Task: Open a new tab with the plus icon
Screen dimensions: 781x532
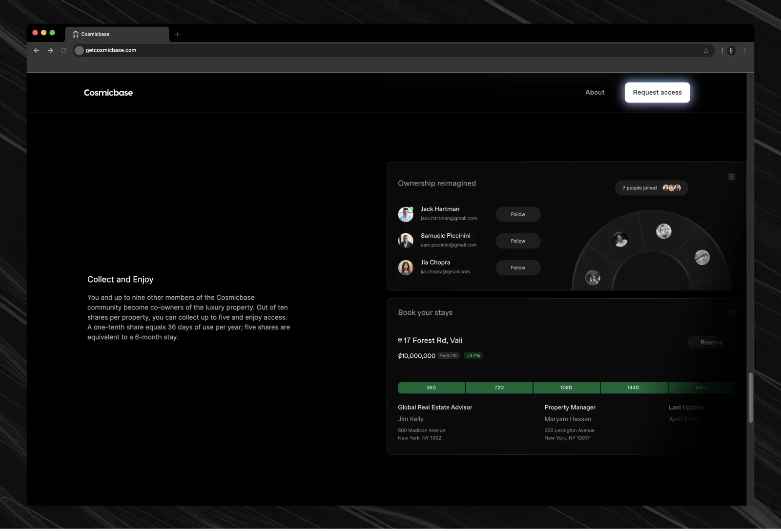Action: (177, 35)
